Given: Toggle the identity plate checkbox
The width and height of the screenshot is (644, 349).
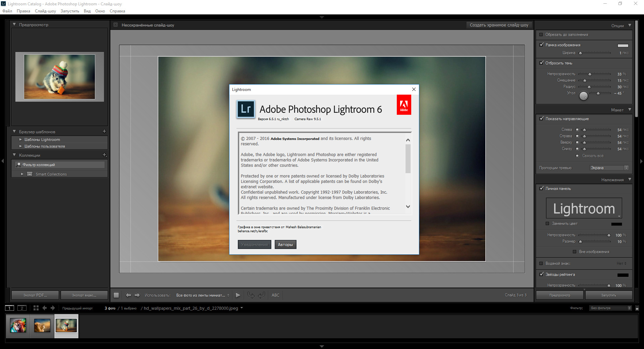Looking at the screenshot, I should [541, 188].
